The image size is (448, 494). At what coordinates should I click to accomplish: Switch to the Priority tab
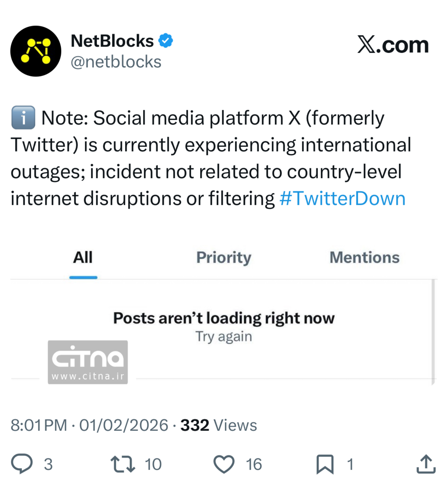(224, 258)
